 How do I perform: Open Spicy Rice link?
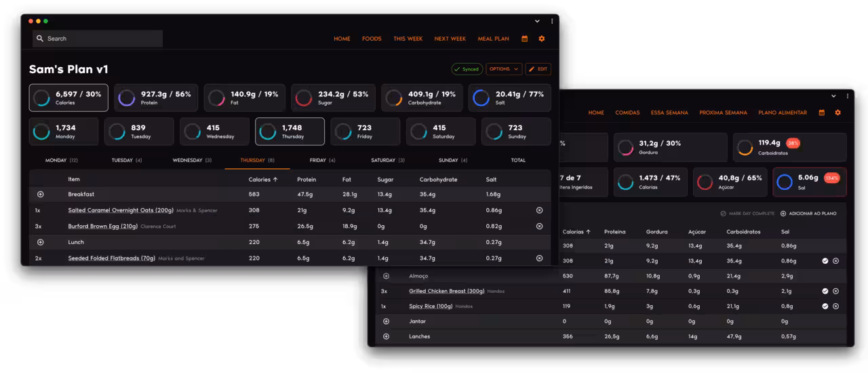click(431, 306)
